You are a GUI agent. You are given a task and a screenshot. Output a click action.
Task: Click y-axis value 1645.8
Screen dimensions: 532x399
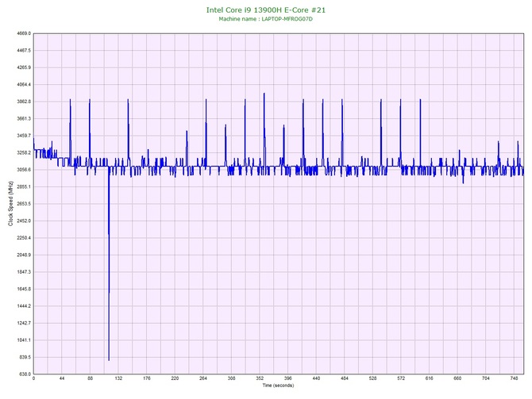coord(24,290)
